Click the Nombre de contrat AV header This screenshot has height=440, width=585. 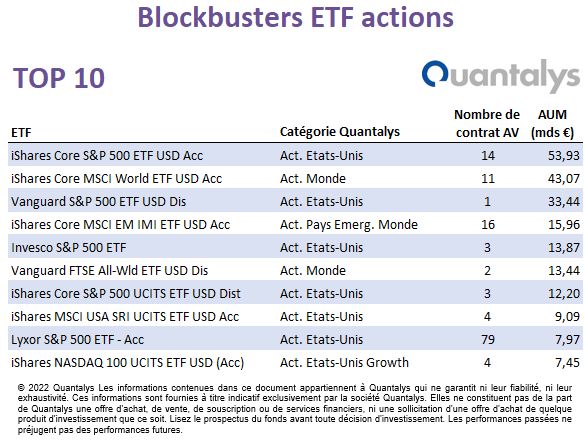(487, 124)
